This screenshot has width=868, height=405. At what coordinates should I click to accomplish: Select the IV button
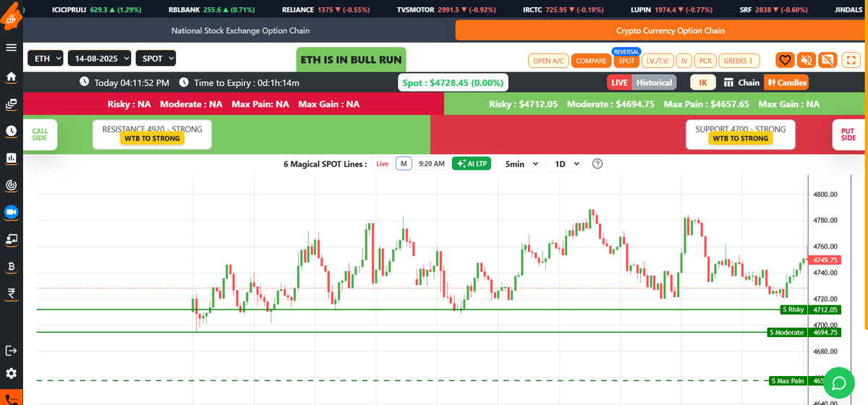[x=684, y=61]
